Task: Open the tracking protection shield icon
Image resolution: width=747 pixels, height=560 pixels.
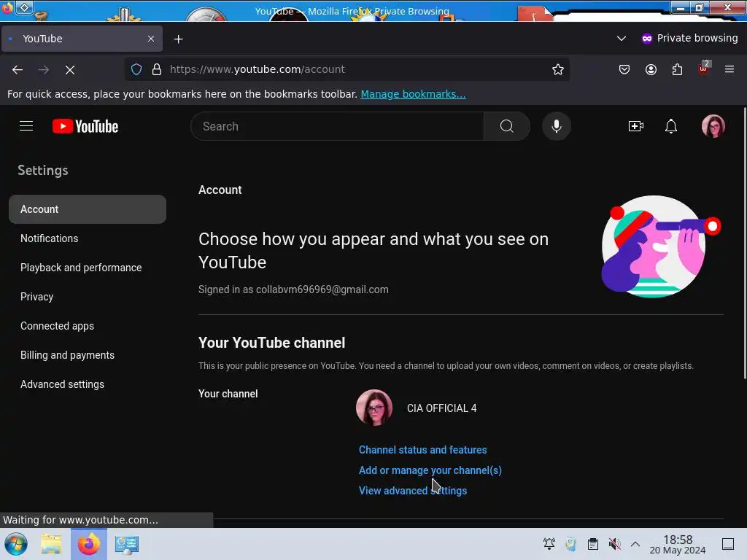Action: pyautogui.click(x=136, y=69)
